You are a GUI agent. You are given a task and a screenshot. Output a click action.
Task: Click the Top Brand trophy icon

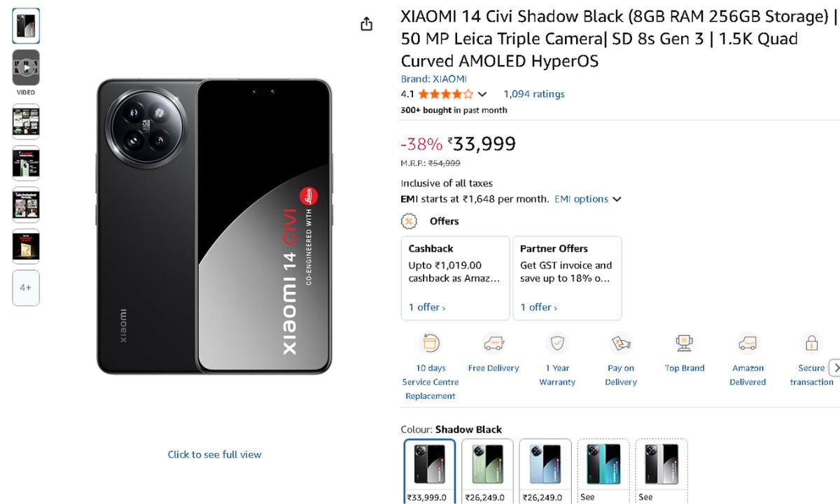pyautogui.click(x=684, y=344)
